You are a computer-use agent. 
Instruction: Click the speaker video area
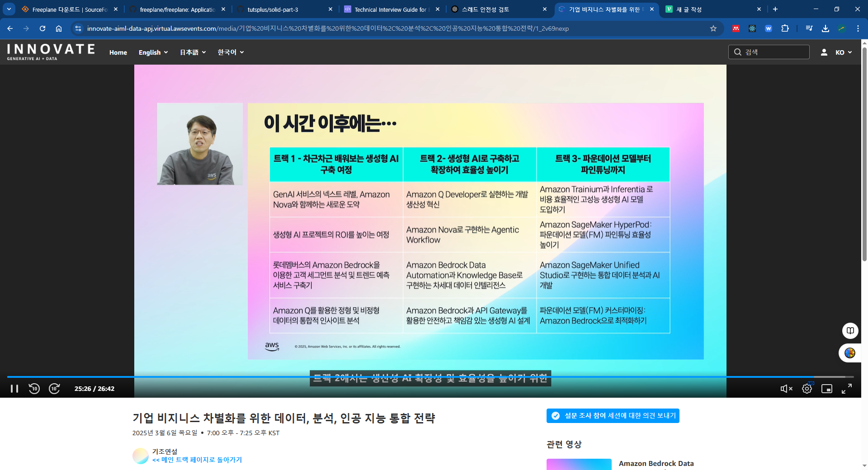click(x=200, y=144)
